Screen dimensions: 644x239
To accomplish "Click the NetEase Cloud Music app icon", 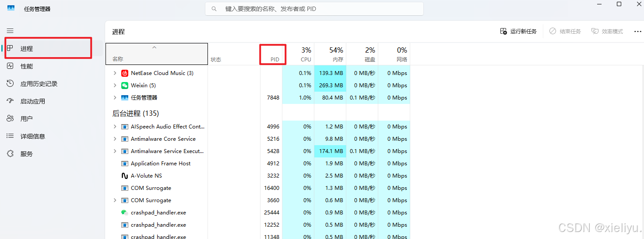I will tap(125, 73).
